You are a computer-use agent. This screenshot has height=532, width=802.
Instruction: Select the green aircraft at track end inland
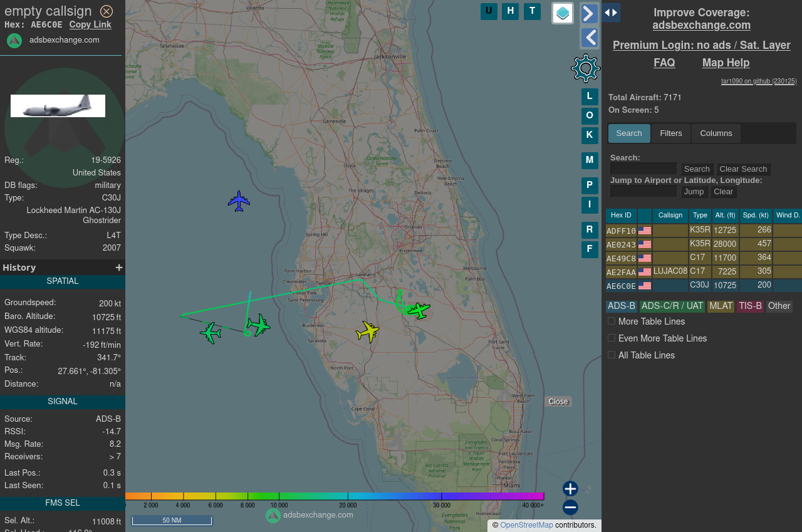pyautogui.click(x=419, y=310)
